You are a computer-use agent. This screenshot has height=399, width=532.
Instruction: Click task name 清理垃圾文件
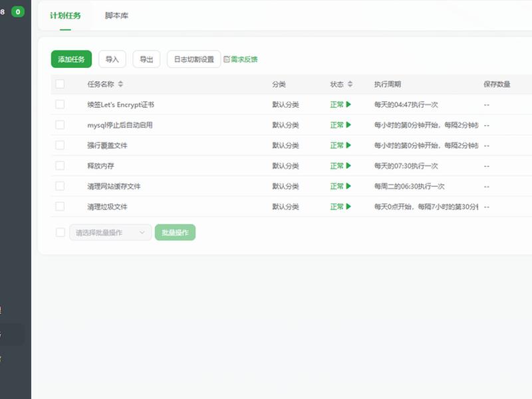tap(107, 206)
